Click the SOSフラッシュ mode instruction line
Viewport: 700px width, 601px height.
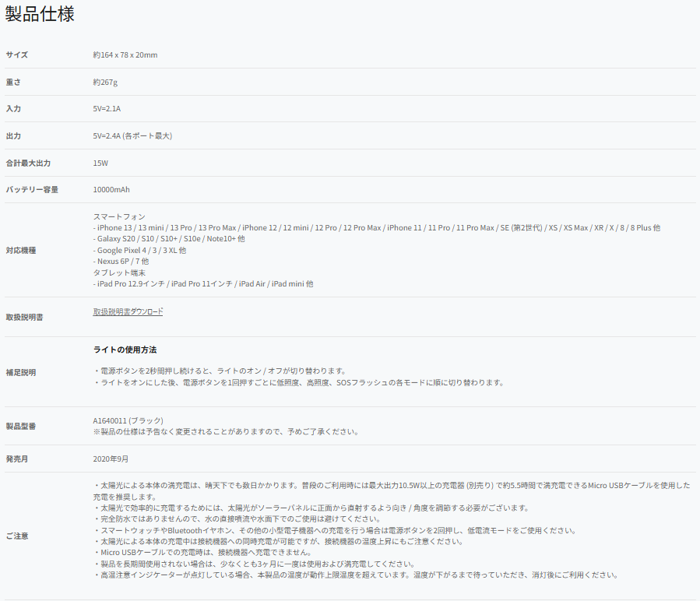[299, 383]
